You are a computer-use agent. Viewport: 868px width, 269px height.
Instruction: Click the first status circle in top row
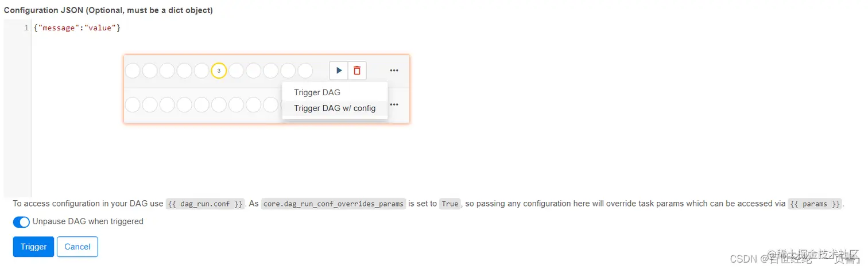[x=133, y=71]
